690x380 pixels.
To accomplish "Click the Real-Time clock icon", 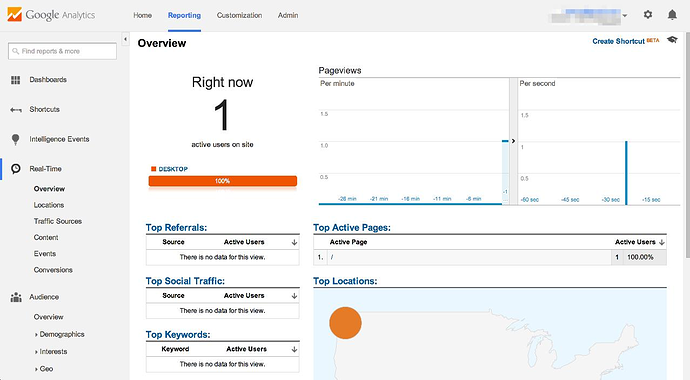I will [15, 169].
